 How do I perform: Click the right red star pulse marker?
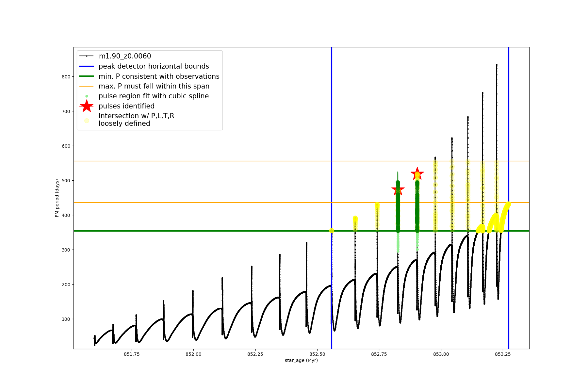(417, 174)
